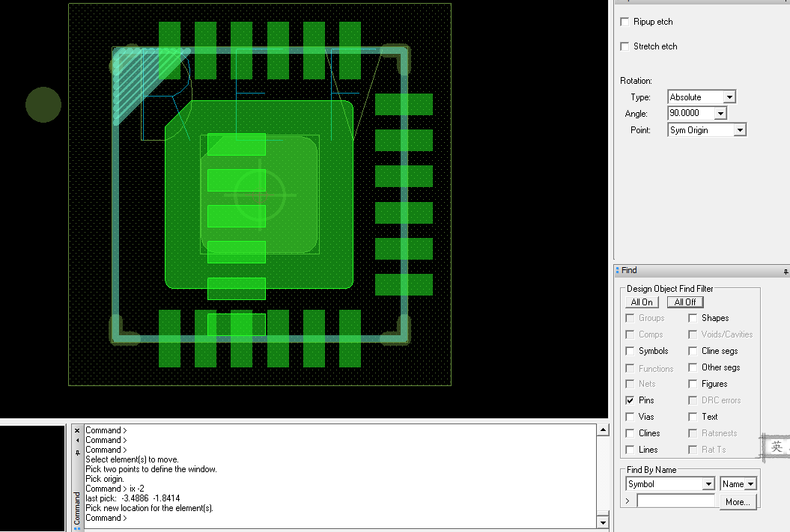The width and height of the screenshot is (790, 532).
Task: Click the All Off filter button
Action: tap(685, 302)
